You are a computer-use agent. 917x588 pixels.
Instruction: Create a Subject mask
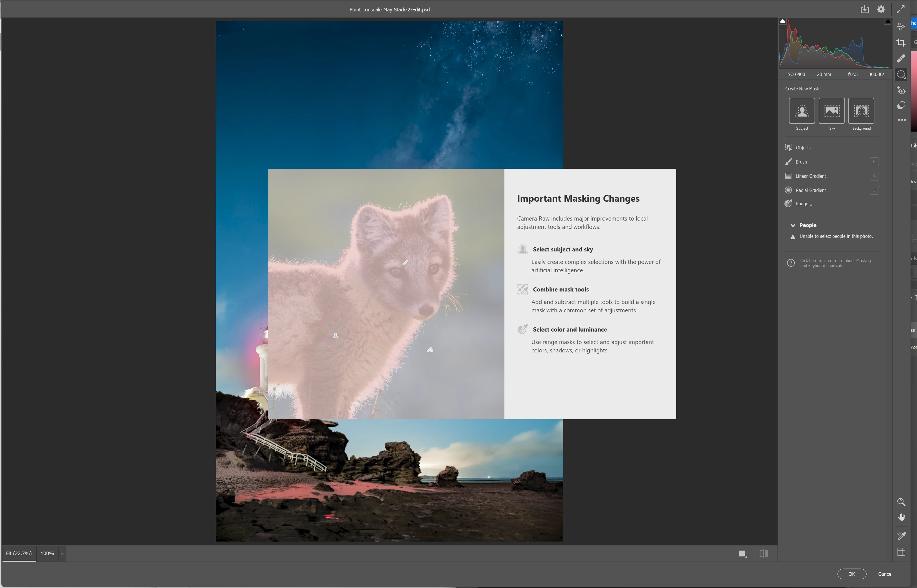point(802,111)
